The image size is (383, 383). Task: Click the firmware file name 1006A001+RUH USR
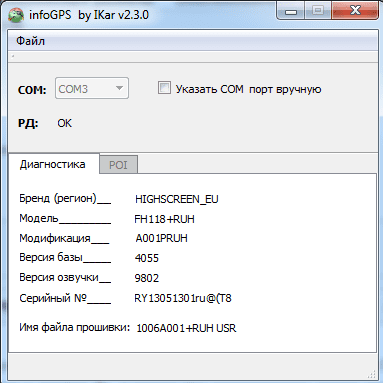(186, 328)
